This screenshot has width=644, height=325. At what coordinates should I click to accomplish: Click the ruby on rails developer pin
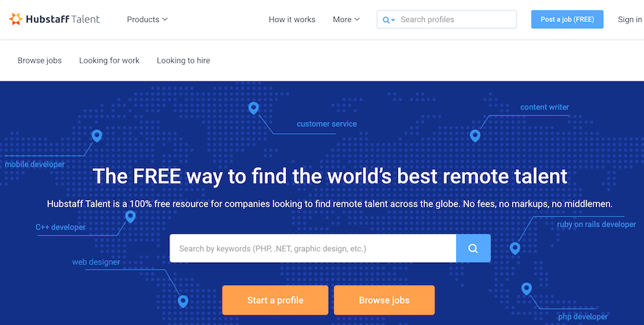pos(515,248)
